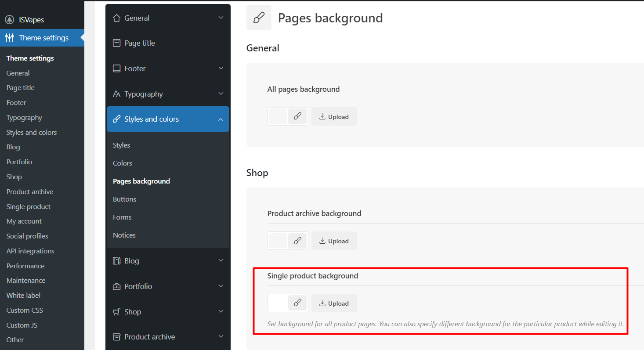The width and height of the screenshot is (644, 350).
Task: Open Product archive in admin sidebar
Action: (30, 192)
